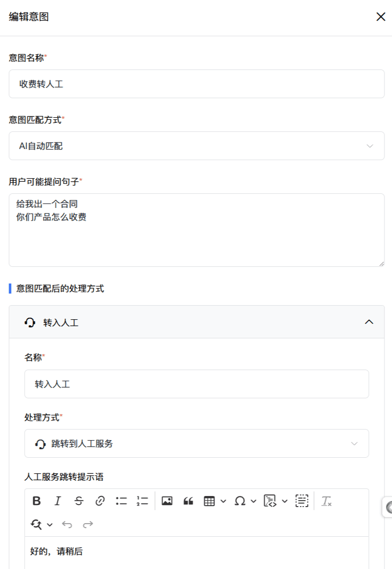Open the insert code block dropdown

coord(275,501)
